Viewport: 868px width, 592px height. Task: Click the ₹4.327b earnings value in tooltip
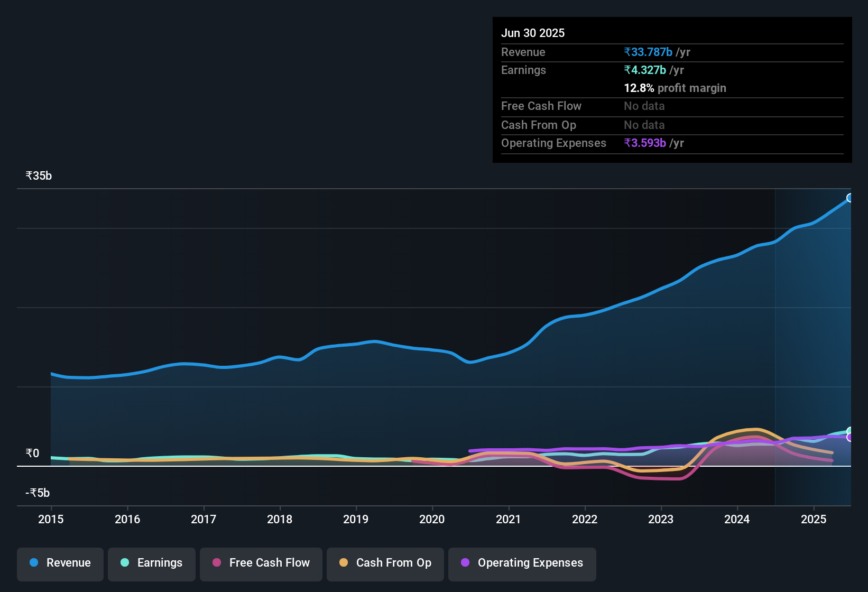pos(645,70)
